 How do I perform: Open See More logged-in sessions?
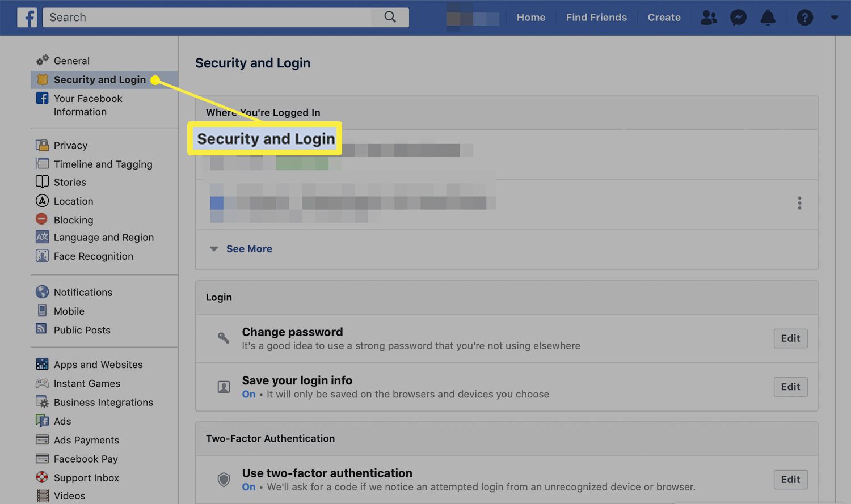click(249, 249)
